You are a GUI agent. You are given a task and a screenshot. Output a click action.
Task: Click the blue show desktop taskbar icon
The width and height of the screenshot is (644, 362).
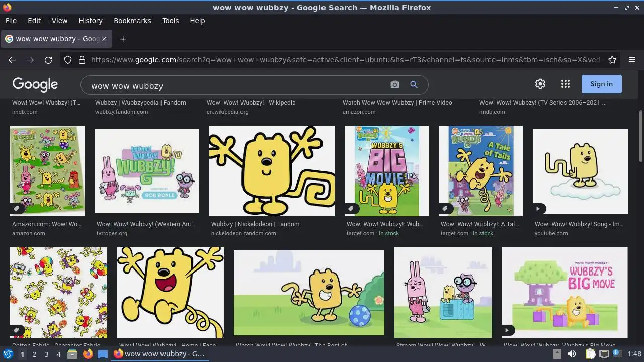[x=103, y=354]
